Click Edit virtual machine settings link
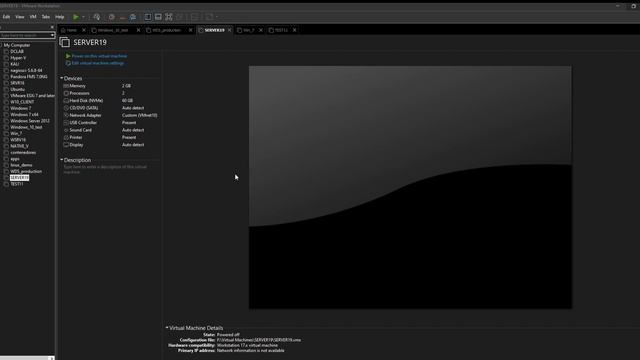This screenshot has height=360, width=640. 98,63
